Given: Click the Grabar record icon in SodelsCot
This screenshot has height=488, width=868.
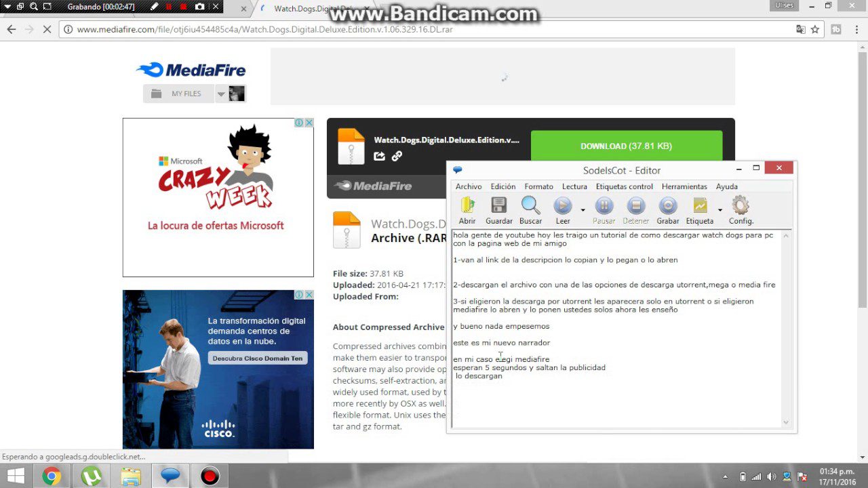Looking at the screenshot, I should 668,210.
